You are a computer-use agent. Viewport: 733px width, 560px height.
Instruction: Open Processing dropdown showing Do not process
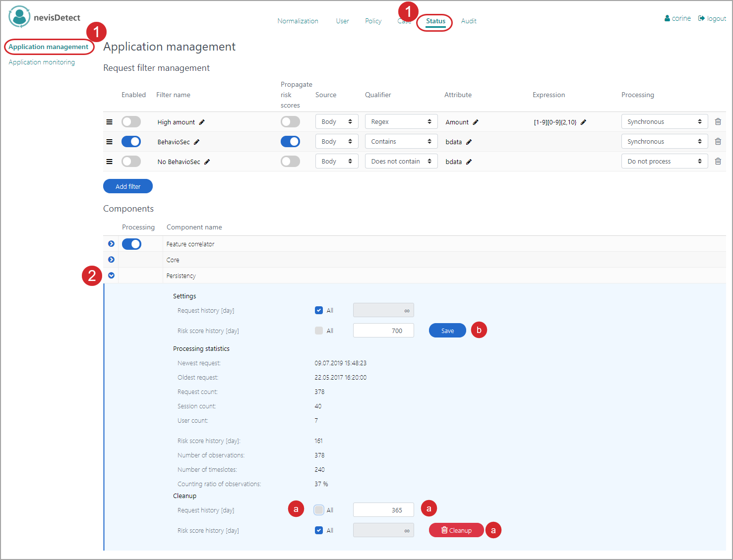coord(664,162)
